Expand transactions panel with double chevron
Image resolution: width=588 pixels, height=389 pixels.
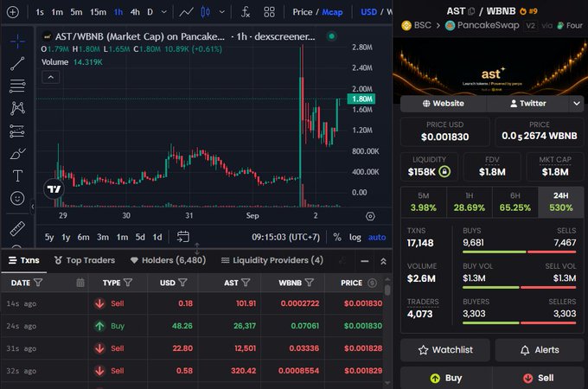click(x=383, y=261)
